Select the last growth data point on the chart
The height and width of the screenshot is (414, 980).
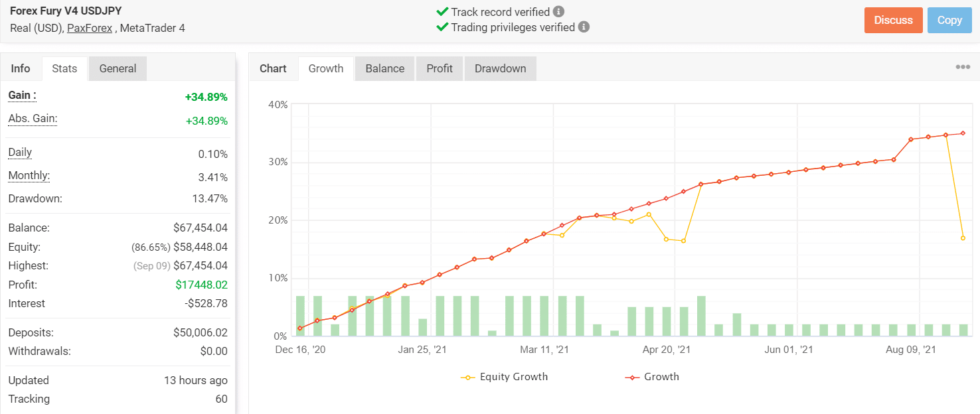coord(963,133)
